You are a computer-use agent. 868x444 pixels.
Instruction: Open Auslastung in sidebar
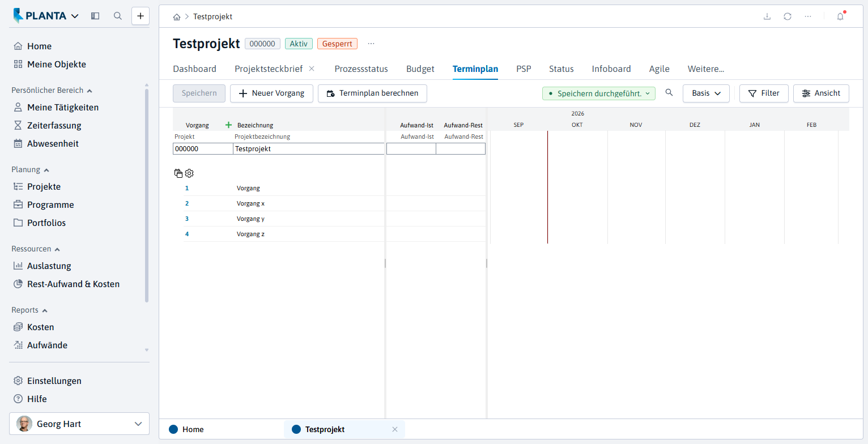click(49, 266)
